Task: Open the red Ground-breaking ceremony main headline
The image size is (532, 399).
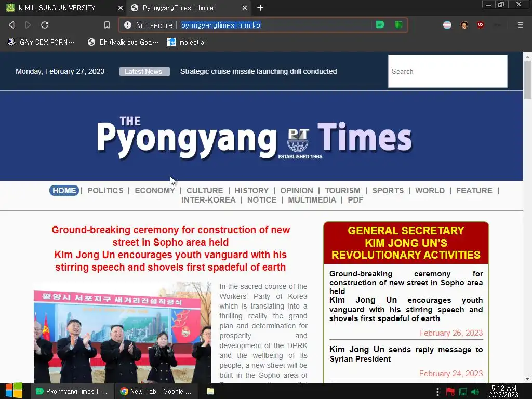Action: coord(170,248)
